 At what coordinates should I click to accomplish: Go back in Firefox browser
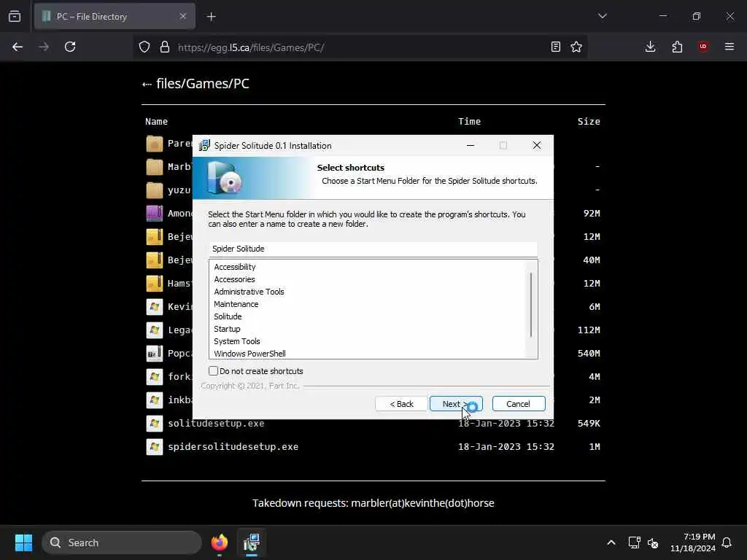(18, 47)
